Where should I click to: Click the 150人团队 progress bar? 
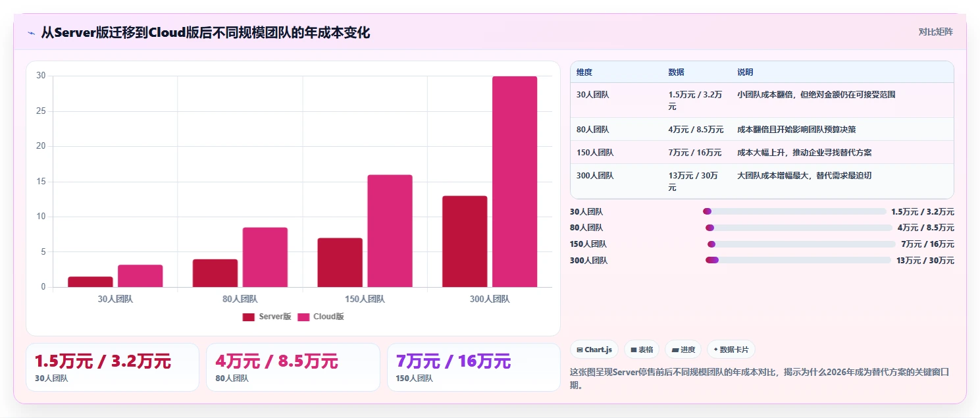pyautogui.click(x=802, y=244)
